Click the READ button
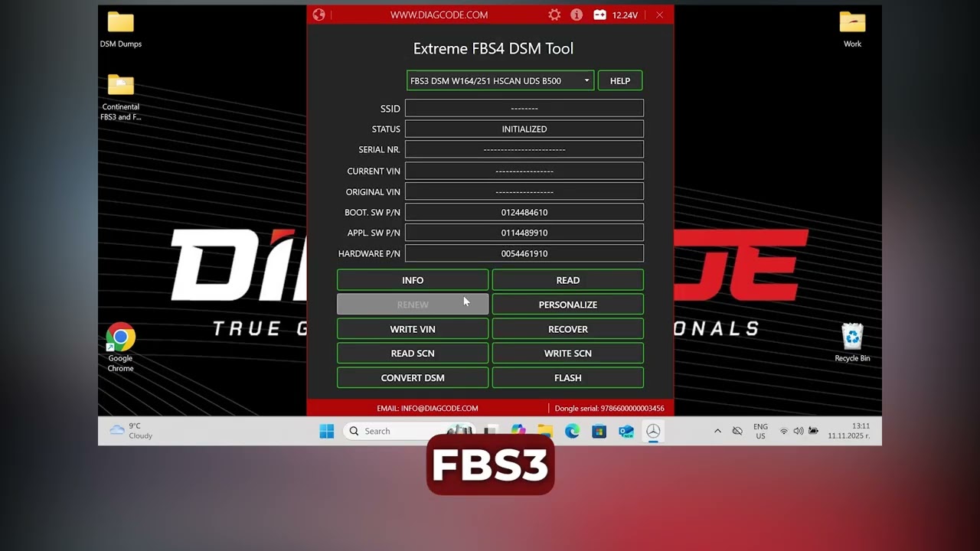 (x=568, y=280)
